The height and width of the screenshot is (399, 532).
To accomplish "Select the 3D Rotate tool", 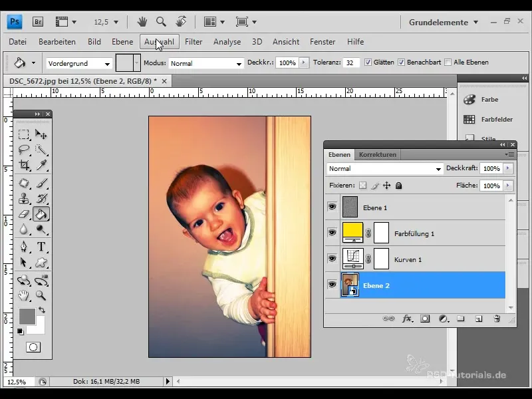I will pos(24,280).
